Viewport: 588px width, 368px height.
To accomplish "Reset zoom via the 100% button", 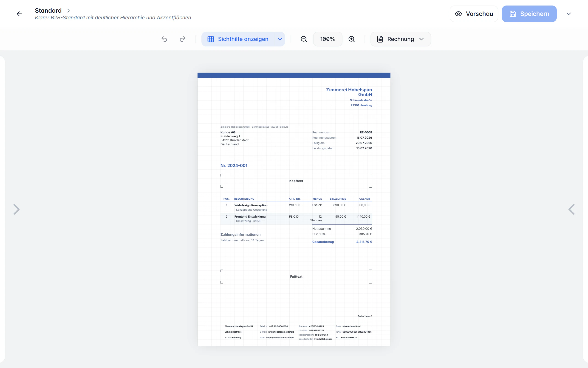I will click(x=328, y=39).
